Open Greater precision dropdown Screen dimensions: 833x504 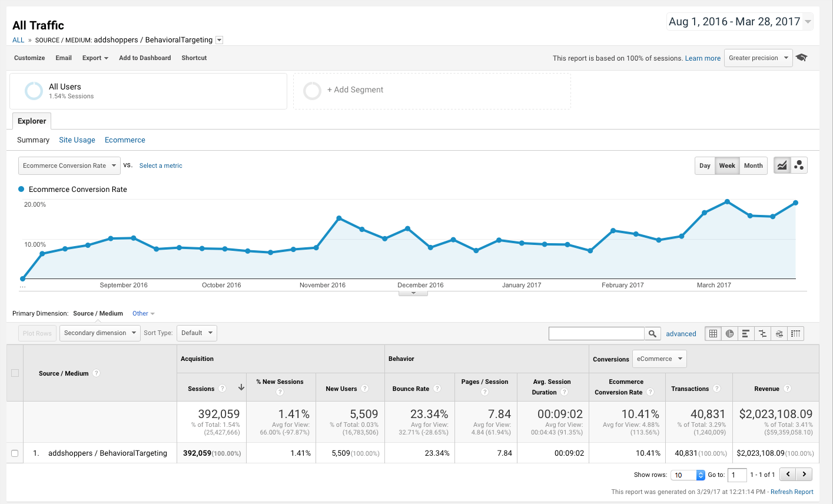(x=758, y=58)
